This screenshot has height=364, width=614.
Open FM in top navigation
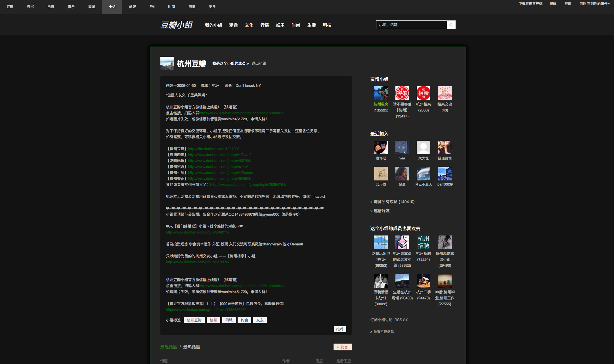point(152,7)
